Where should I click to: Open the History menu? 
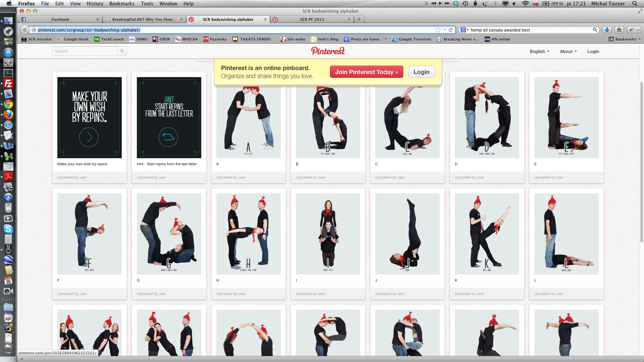coord(95,3)
